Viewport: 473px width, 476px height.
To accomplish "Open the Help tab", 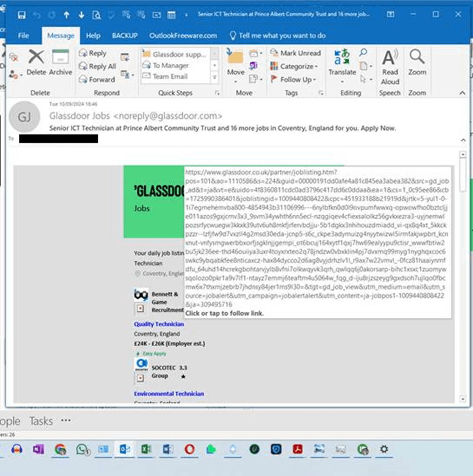I will pos(93,36).
